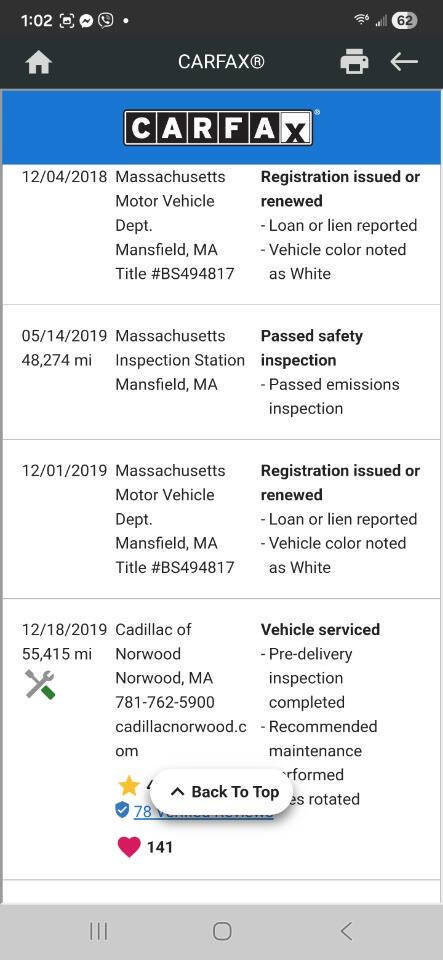Tap the blue verified shield icon

click(122, 811)
